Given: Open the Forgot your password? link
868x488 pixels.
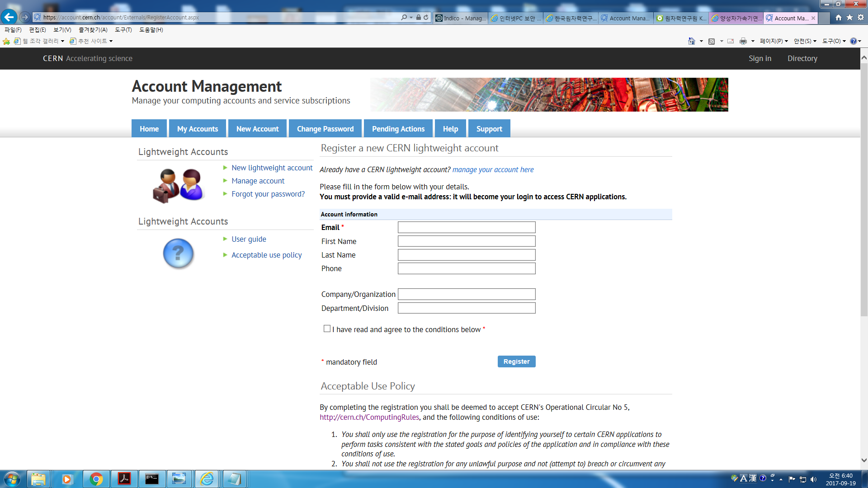Looking at the screenshot, I should tap(268, 194).
